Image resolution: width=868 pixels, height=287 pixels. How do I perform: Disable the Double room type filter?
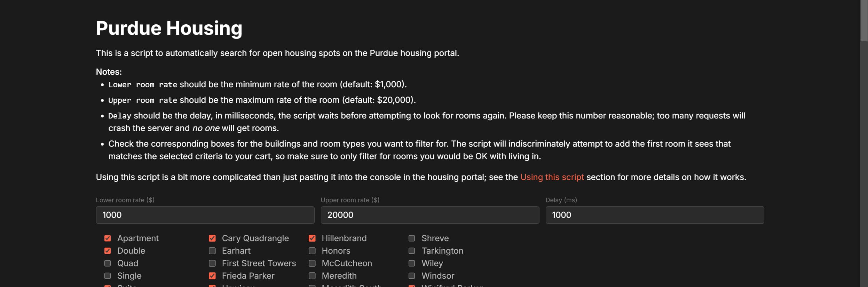[107, 251]
